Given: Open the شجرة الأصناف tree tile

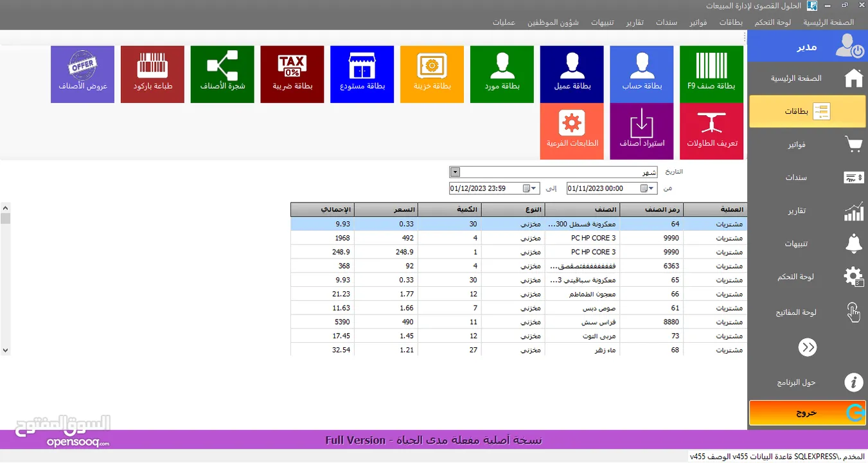Looking at the screenshot, I should point(222,74).
